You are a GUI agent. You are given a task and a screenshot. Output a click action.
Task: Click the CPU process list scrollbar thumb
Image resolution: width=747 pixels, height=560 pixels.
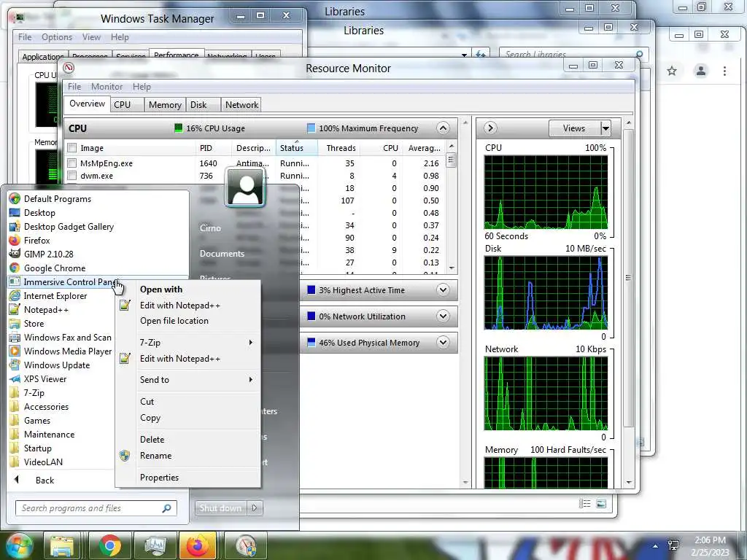coord(451,160)
